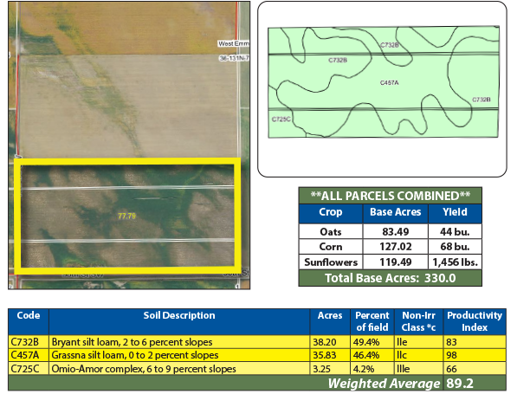Screen dimensions: 517x420
Task: Click the 77.79 acreage label on aerial map
Action: [127, 216]
